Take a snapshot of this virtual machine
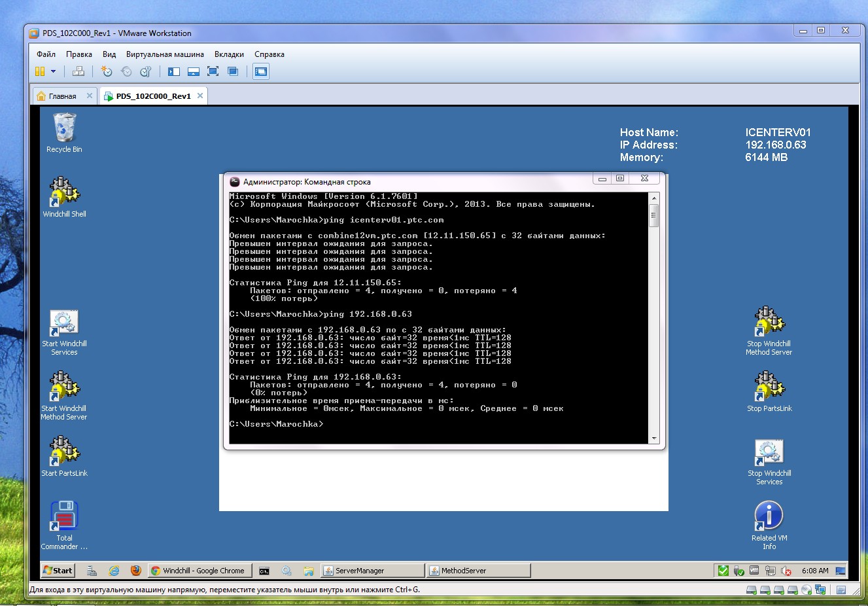The height and width of the screenshot is (606, 868). (x=107, y=71)
